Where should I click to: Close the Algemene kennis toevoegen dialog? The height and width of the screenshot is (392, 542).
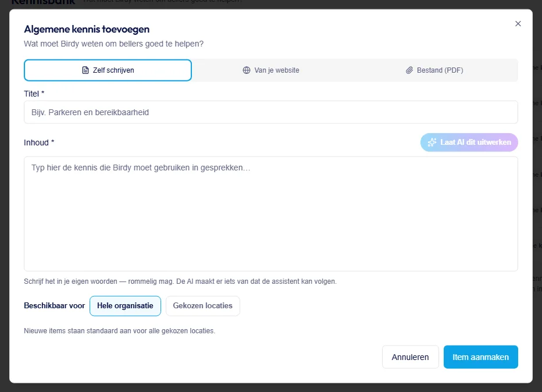pyautogui.click(x=518, y=23)
